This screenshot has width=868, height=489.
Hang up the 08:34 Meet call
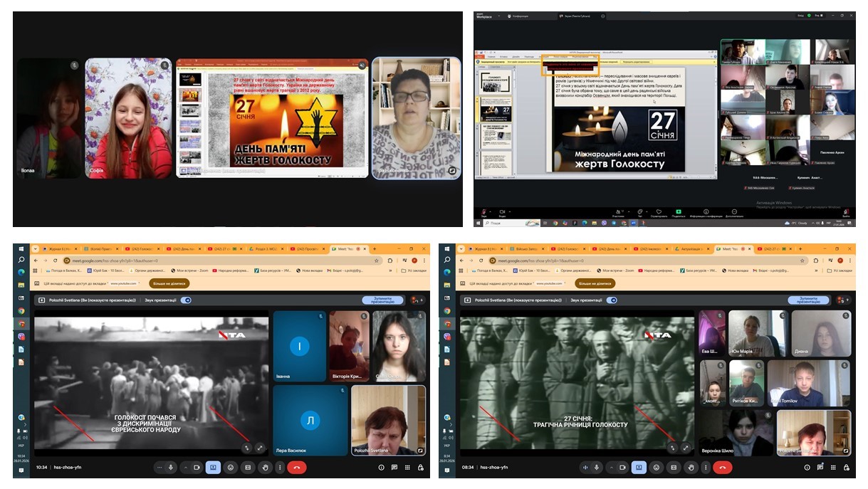pyautogui.click(x=722, y=468)
